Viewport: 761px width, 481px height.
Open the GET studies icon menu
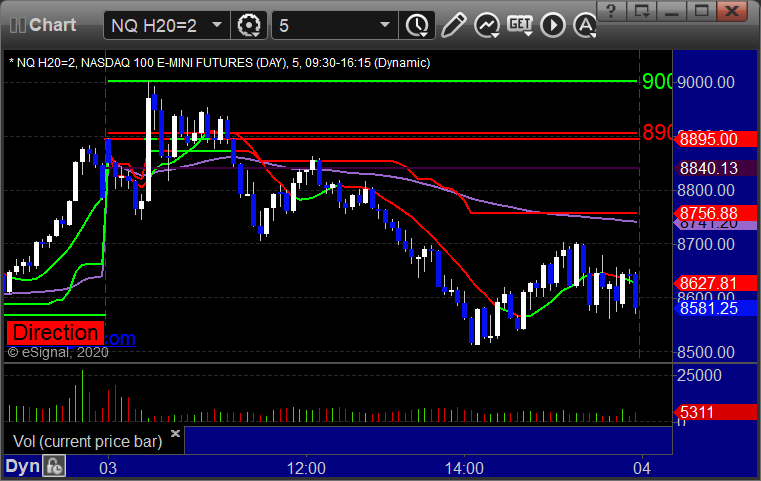tap(520, 25)
